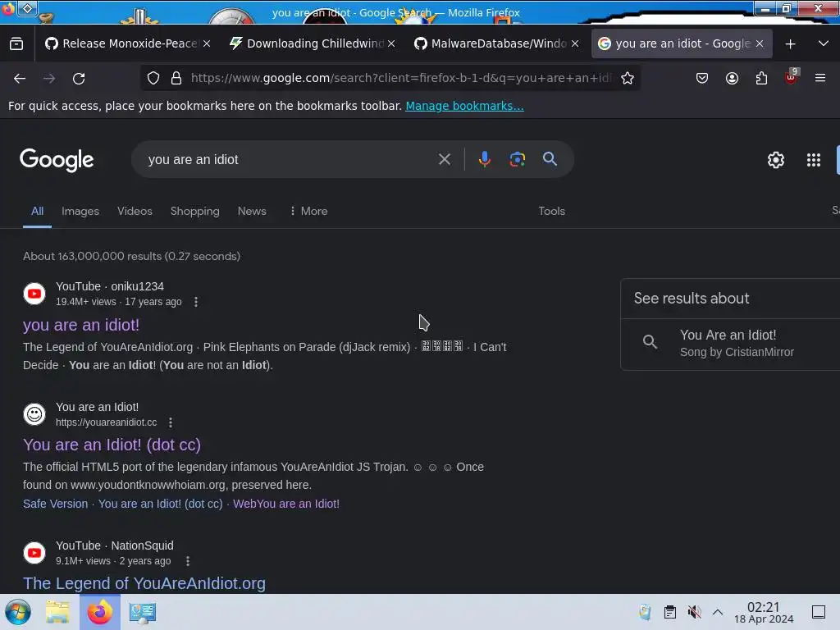
Task: Open more options for youareanidiot.cc result
Action: click(x=171, y=422)
